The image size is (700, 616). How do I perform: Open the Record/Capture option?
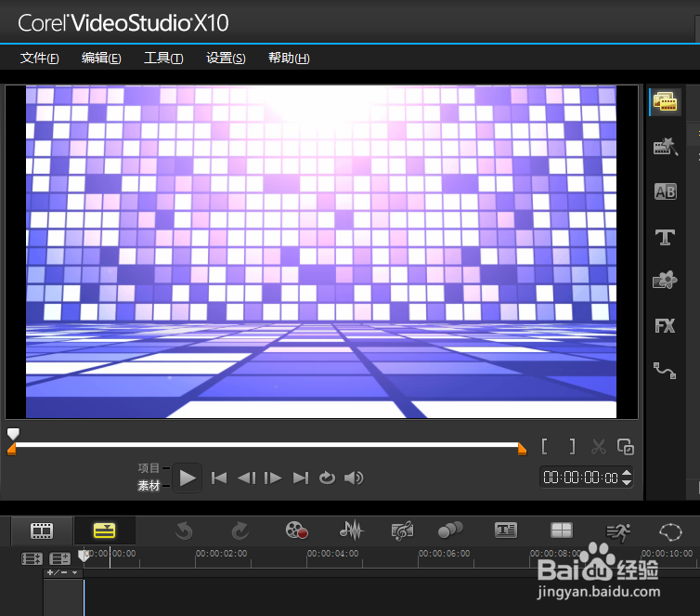(x=297, y=531)
